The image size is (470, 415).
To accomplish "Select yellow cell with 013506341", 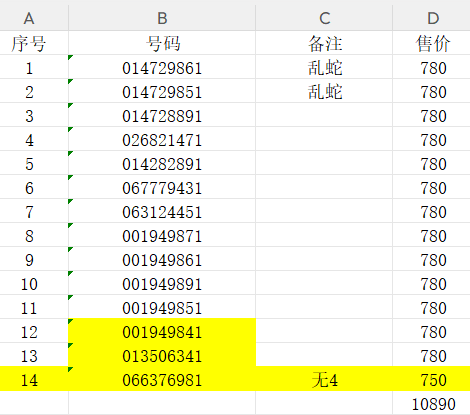I will 162,355.
